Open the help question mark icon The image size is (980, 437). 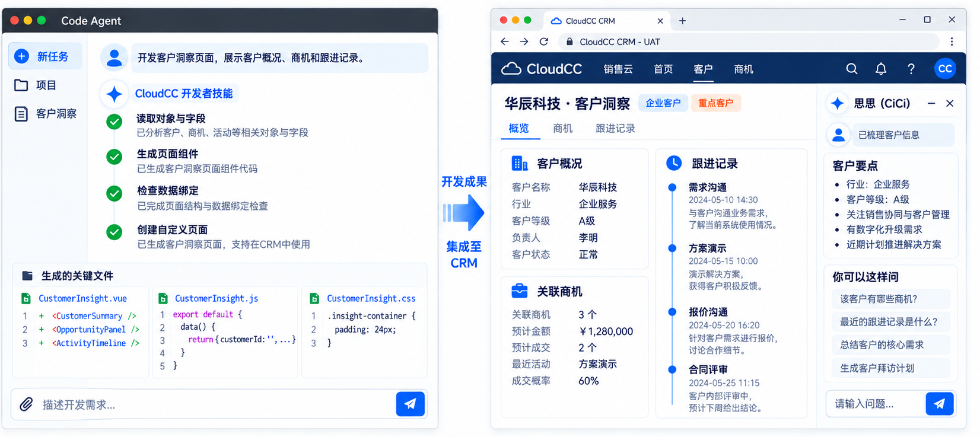pyautogui.click(x=911, y=69)
